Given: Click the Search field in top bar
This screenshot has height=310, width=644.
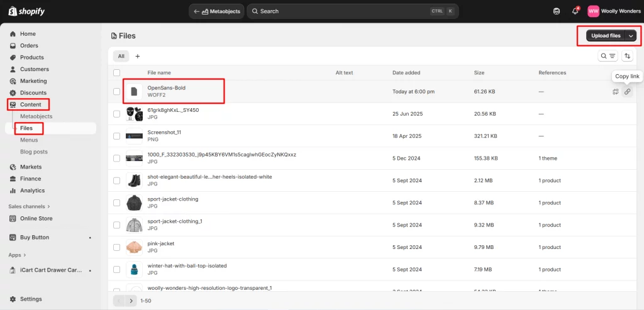Looking at the screenshot, I should (x=353, y=11).
